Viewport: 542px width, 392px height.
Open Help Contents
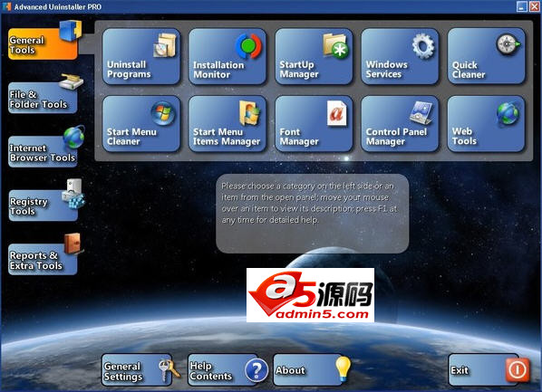point(223,370)
